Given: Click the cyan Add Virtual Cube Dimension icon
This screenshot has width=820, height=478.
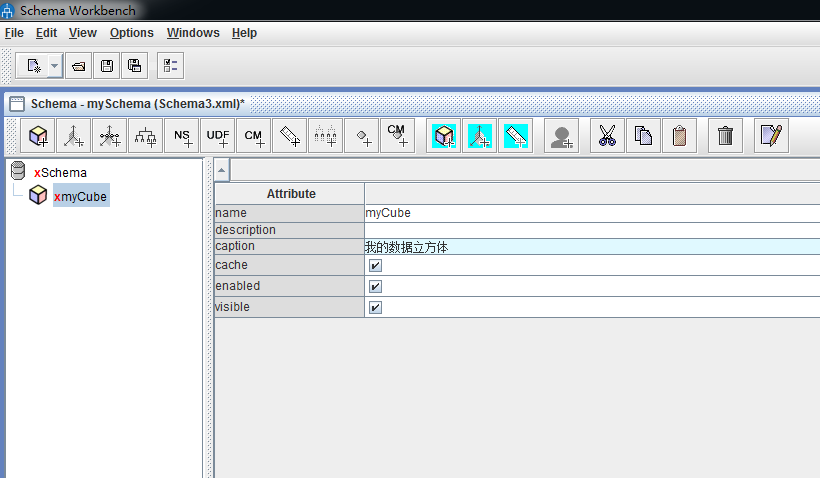Looking at the screenshot, I should [480, 136].
